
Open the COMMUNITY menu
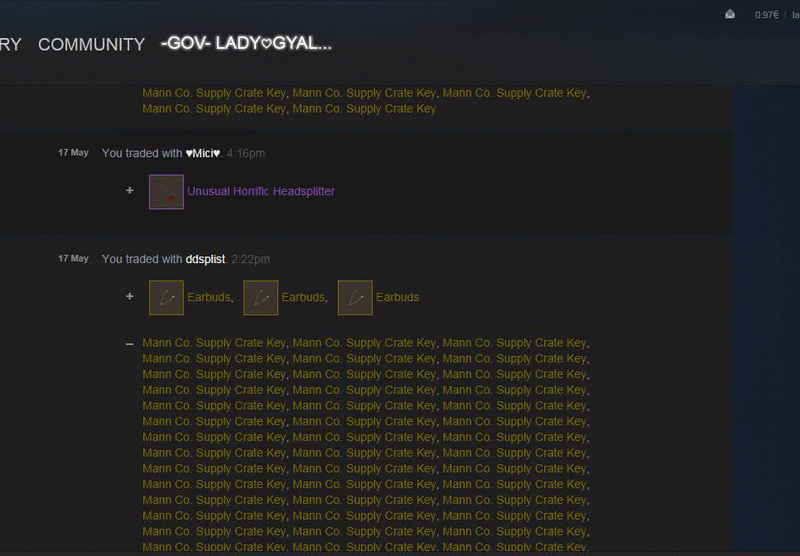(91, 44)
